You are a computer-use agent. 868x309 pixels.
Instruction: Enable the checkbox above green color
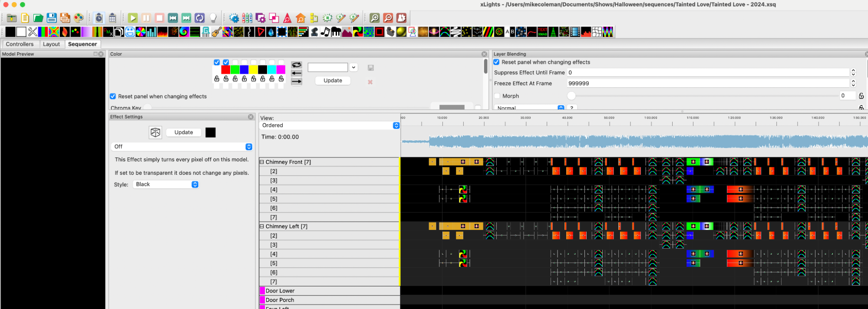click(235, 62)
